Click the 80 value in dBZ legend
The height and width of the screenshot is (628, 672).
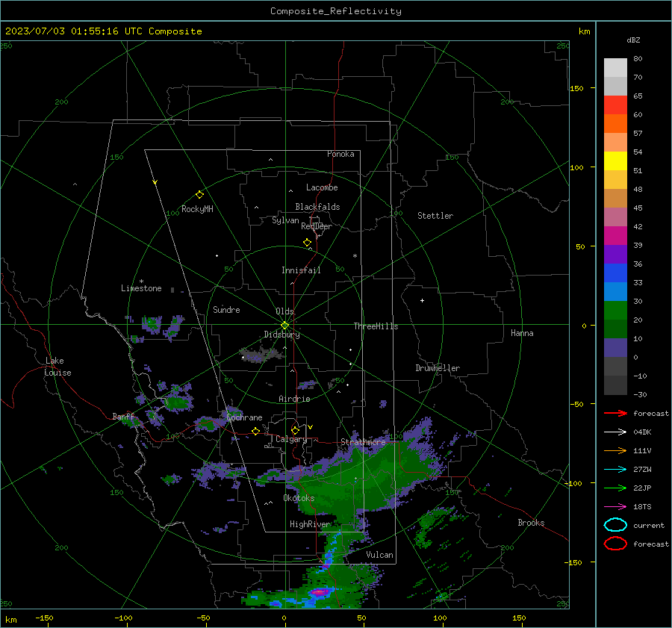(638, 59)
